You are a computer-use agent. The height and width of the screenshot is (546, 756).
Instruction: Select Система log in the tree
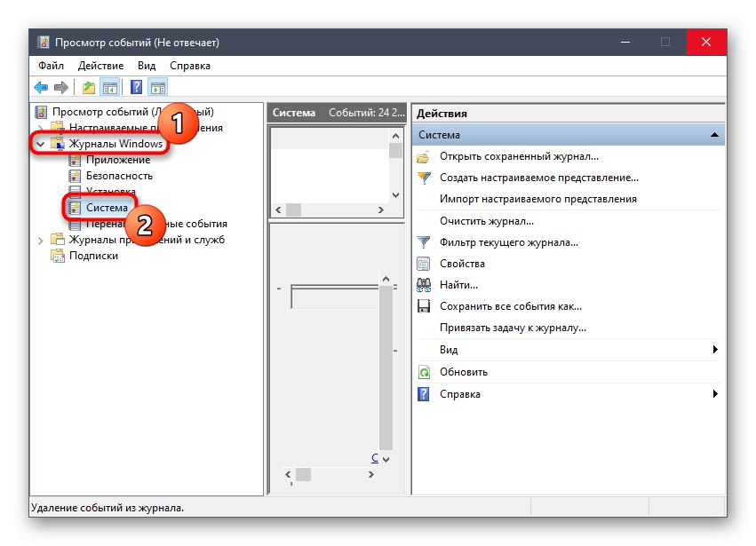tap(107, 208)
